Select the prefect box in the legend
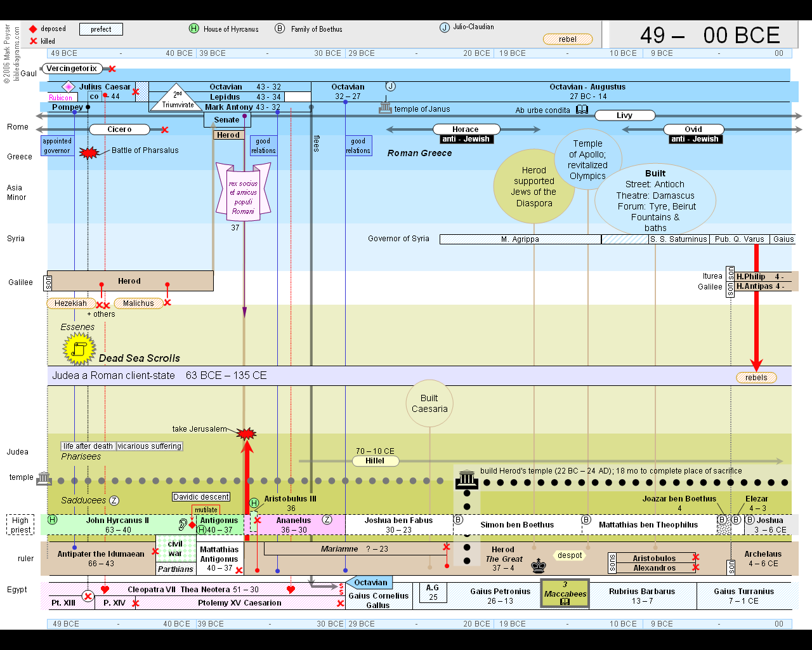The height and width of the screenshot is (650, 812). click(101, 29)
